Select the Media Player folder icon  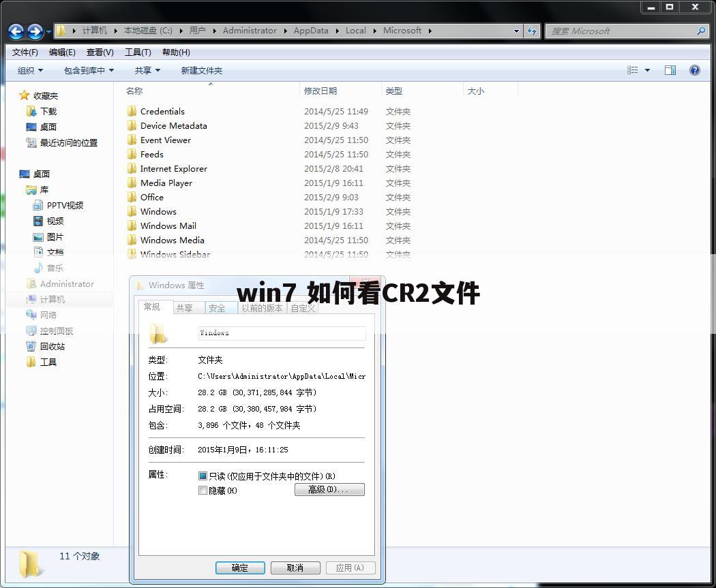click(132, 183)
